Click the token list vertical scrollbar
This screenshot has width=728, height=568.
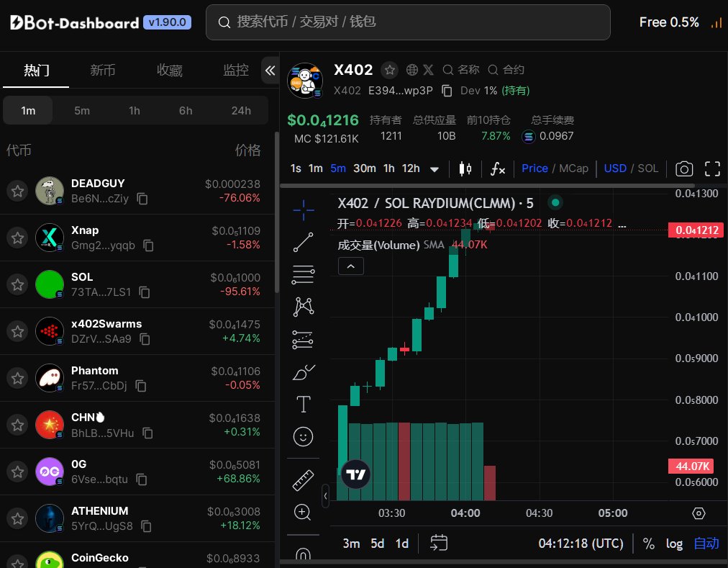(277, 212)
